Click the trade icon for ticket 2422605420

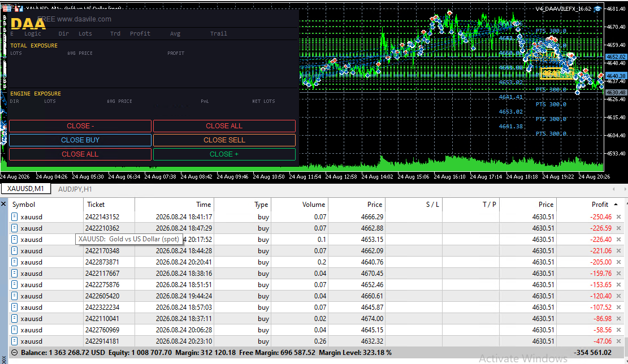click(x=15, y=296)
